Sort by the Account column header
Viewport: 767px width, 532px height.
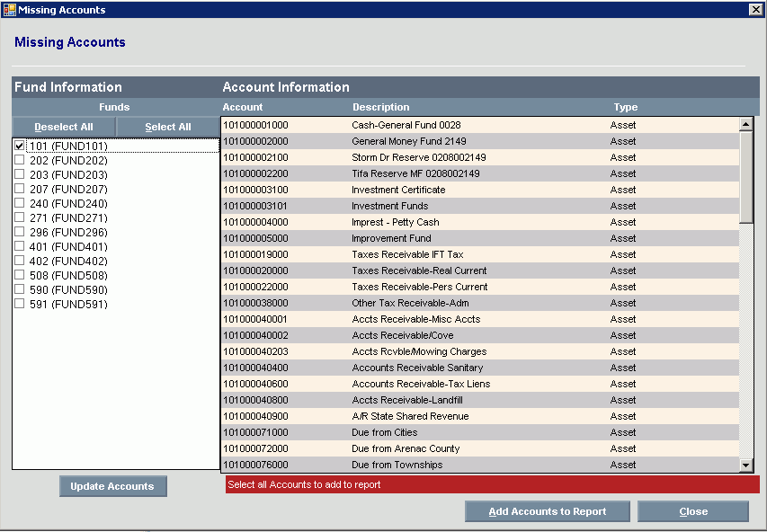click(x=243, y=107)
